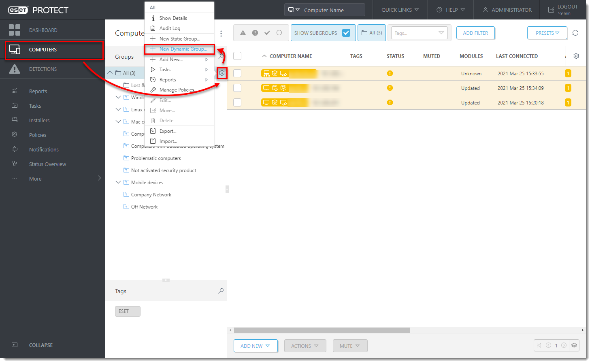Go to the previous results page
592x364 pixels.
(549, 345)
